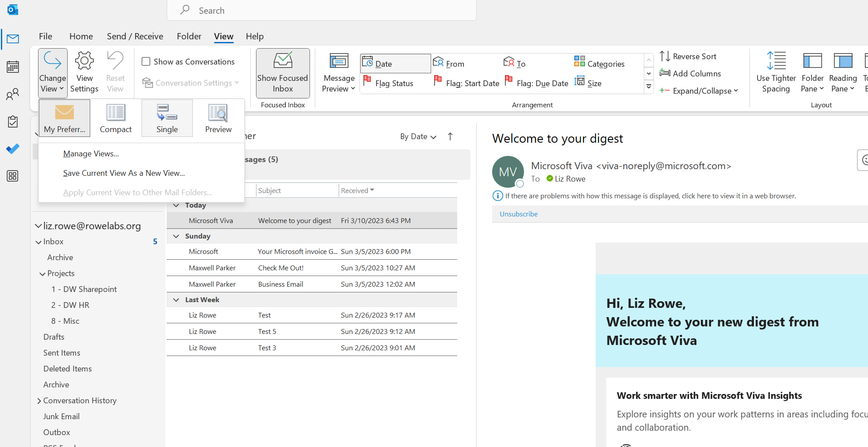Select the Sent Items folder
The image size is (868, 447).
pyautogui.click(x=62, y=353)
